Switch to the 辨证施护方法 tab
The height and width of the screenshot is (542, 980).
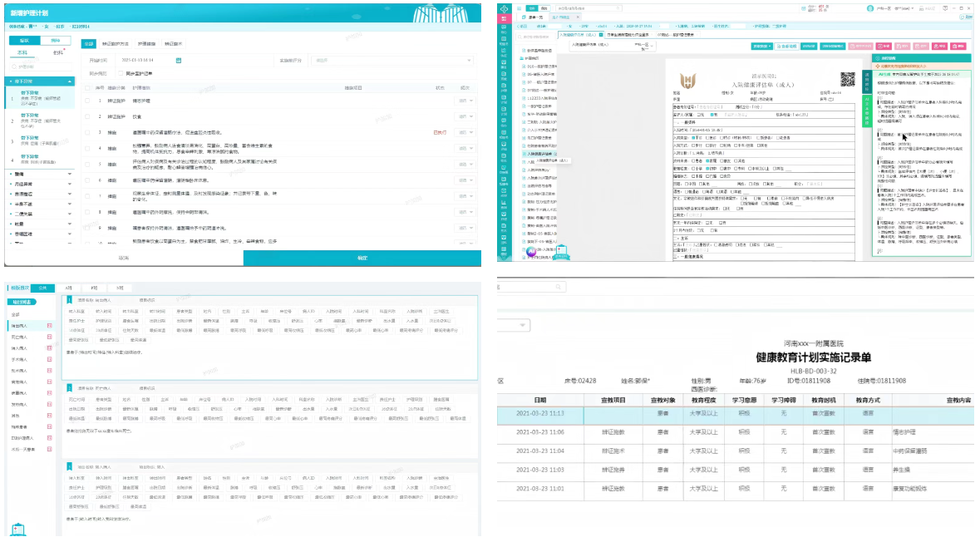(116, 43)
